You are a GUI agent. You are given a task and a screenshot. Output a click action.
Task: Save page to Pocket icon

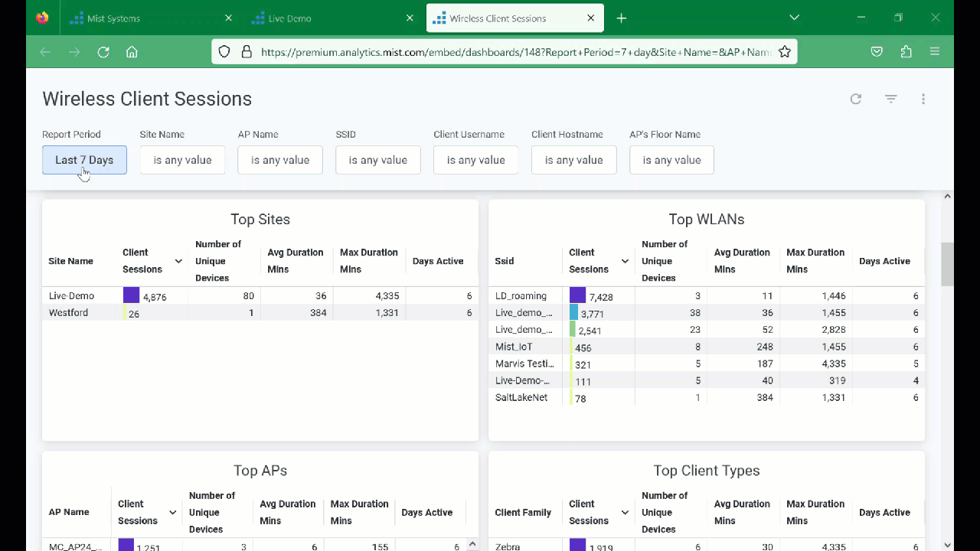(877, 52)
